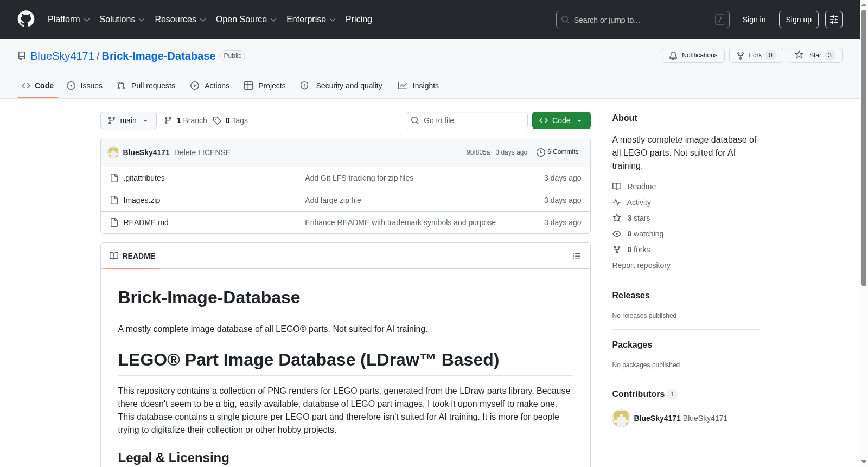Fork this repository

(756, 55)
